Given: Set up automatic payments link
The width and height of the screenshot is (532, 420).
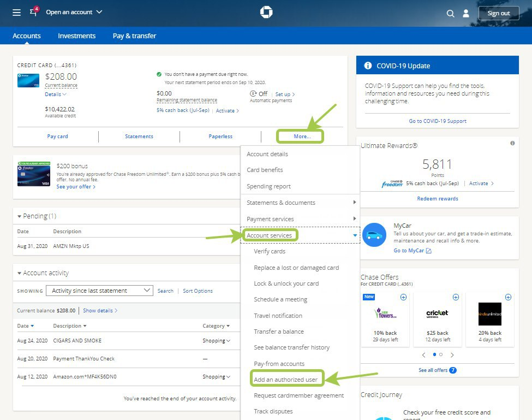Looking at the screenshot, I should pos(285,94).
